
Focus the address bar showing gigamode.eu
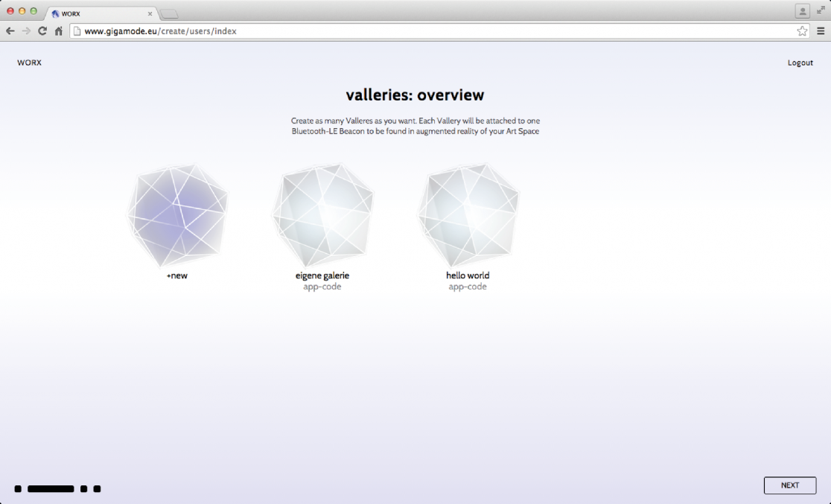pyautogui.click(x=432, y=31)
